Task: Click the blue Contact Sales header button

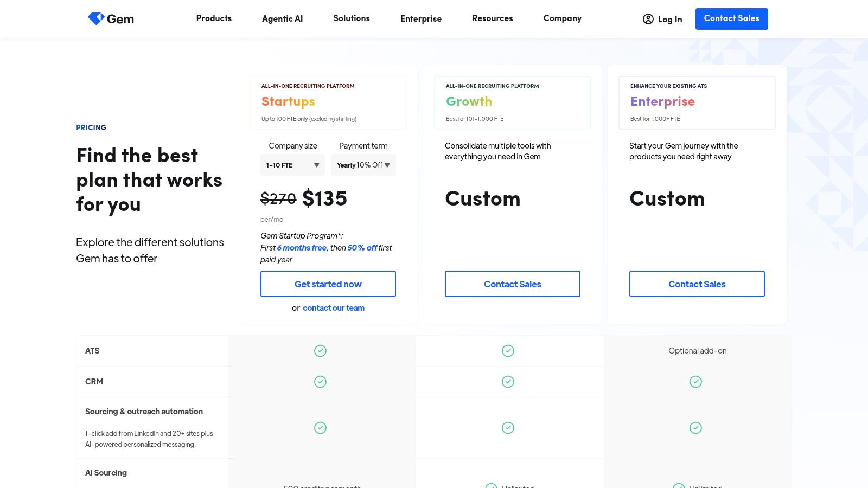Action: tap(731, 18)
